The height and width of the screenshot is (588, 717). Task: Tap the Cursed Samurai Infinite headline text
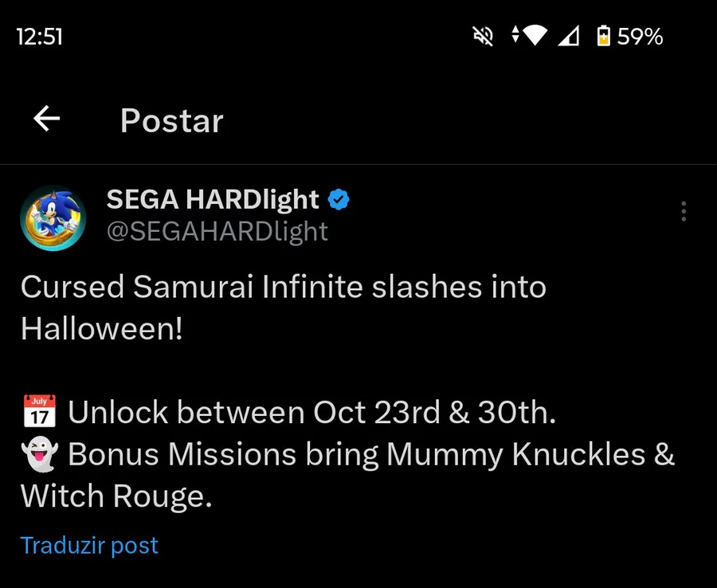283,288
